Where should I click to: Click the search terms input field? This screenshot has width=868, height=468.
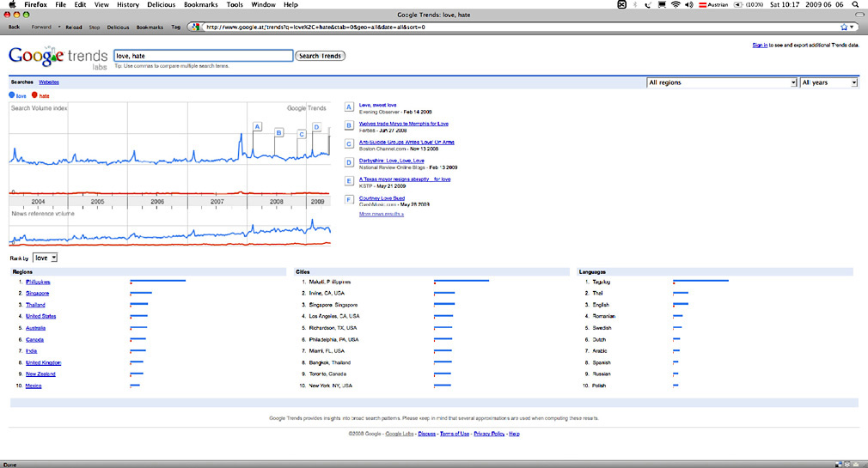(202, 56)
